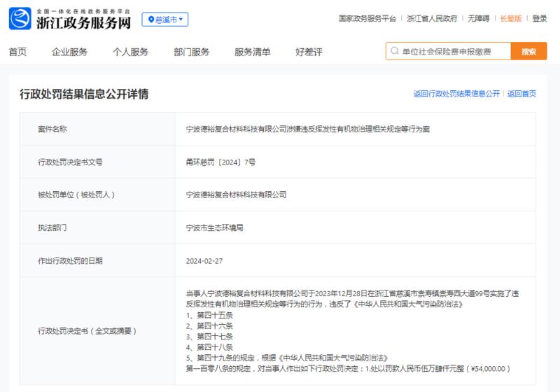Image resolution: width=560 pixels, height=392 pixels.
Task: Click the line 1、第四十五条
Action: 209,315
